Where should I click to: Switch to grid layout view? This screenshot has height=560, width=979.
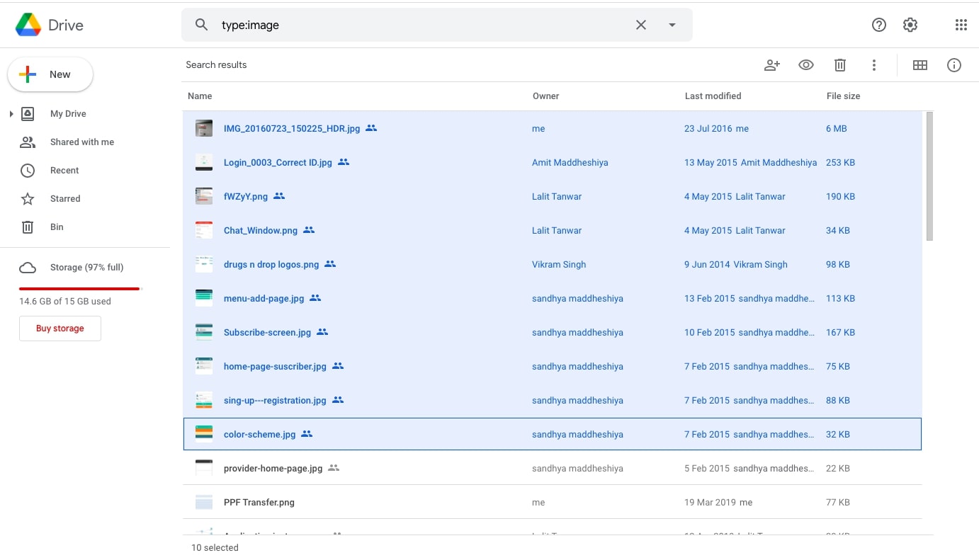tap(919, 65)
